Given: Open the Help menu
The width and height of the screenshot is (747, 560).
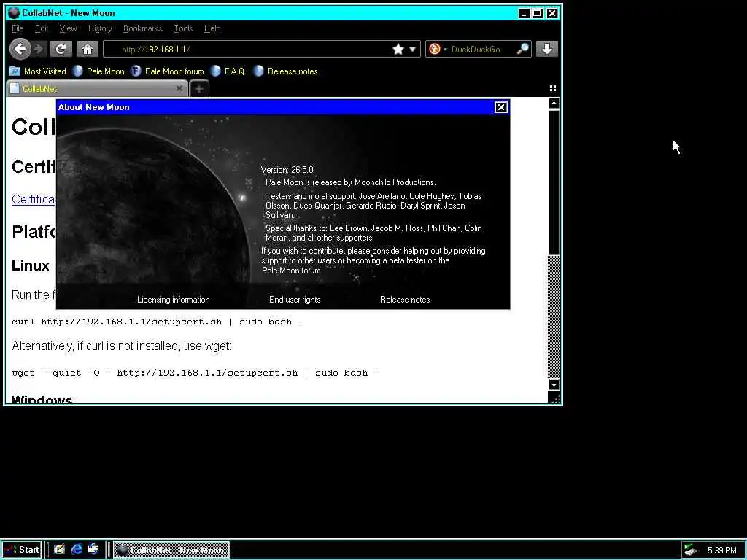Looking at the screenshot, I should 212,28.
